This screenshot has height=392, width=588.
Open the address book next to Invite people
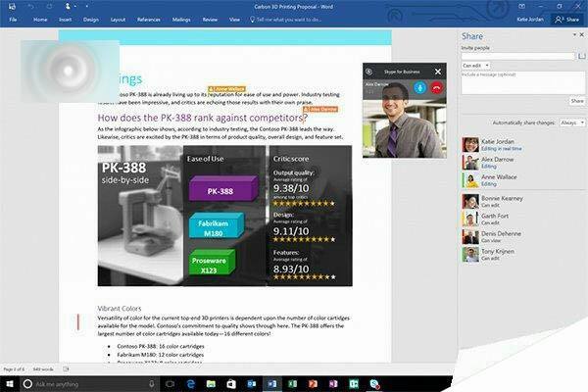tap(581, 56)
